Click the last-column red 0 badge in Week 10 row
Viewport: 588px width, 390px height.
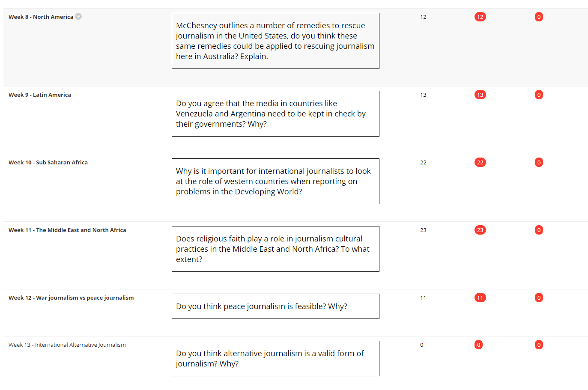click(539, 162)
